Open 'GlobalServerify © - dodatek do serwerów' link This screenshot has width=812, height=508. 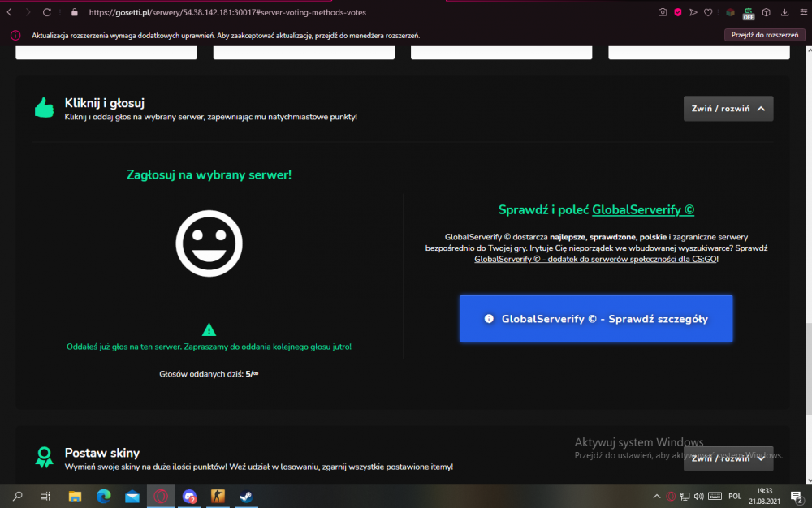point(595,259)
